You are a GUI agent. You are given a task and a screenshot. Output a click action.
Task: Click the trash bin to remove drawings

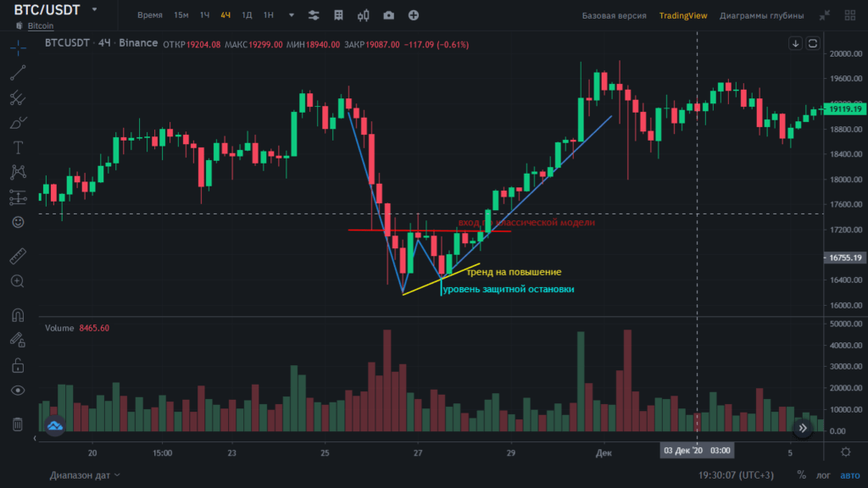(18, 424)
